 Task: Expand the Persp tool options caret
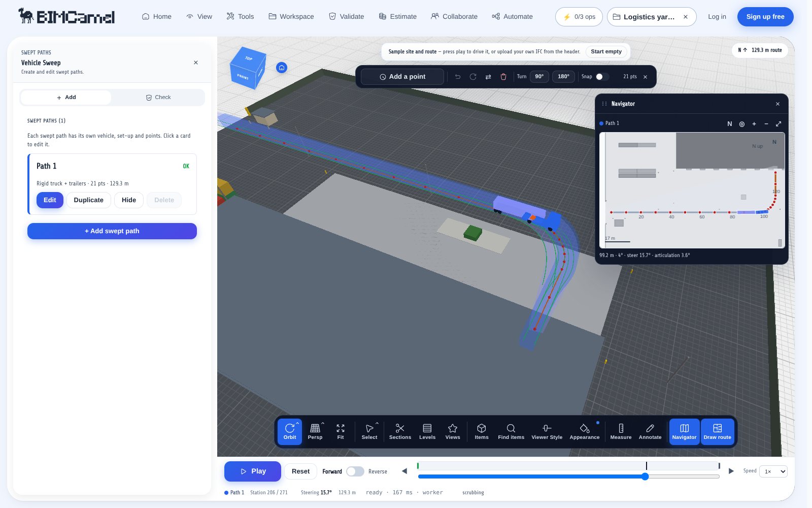point(323,423)
